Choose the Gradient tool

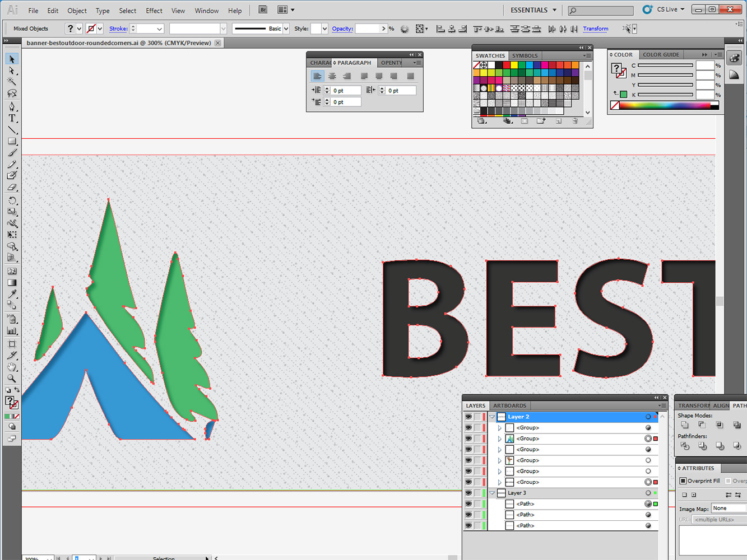pyautogui.click(x=12, y=283)
